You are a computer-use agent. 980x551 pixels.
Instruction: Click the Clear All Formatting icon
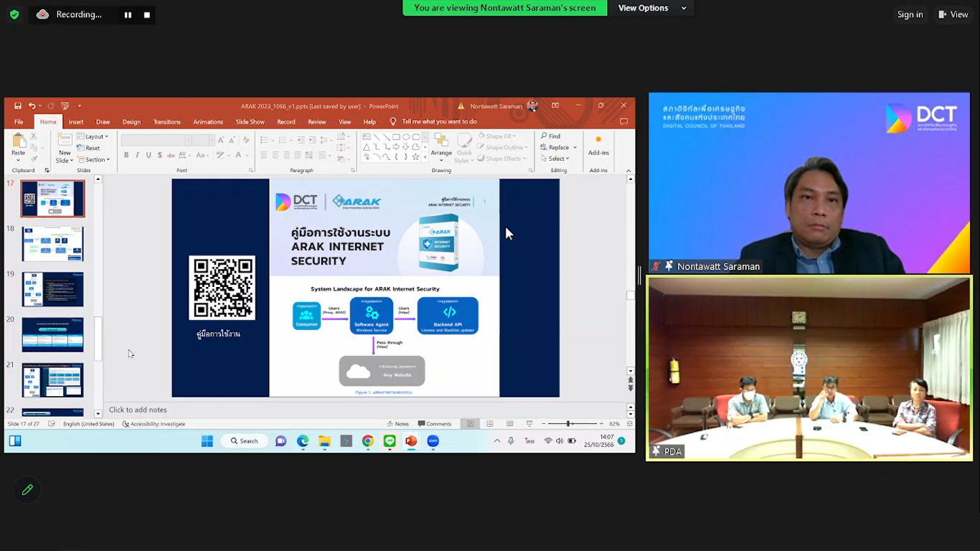(x=247, y=141)
